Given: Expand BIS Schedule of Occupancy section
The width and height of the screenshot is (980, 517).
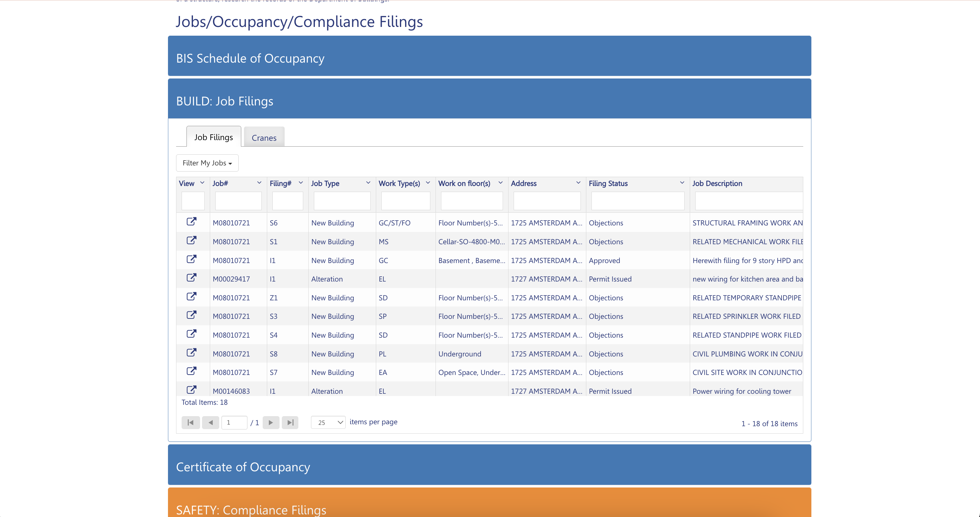Looking at the screenshot, I should pos(490,56).
